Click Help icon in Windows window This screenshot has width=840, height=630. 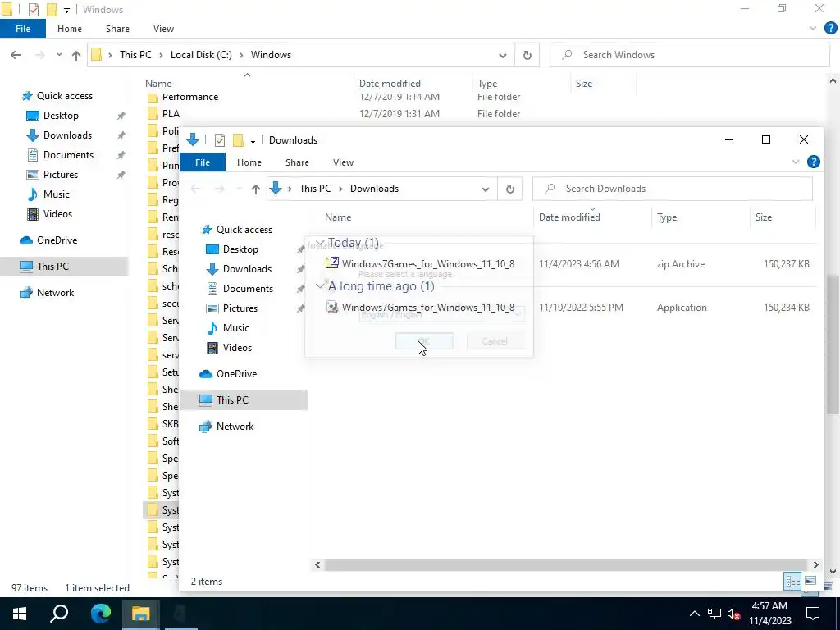click(x=830, y=29)
